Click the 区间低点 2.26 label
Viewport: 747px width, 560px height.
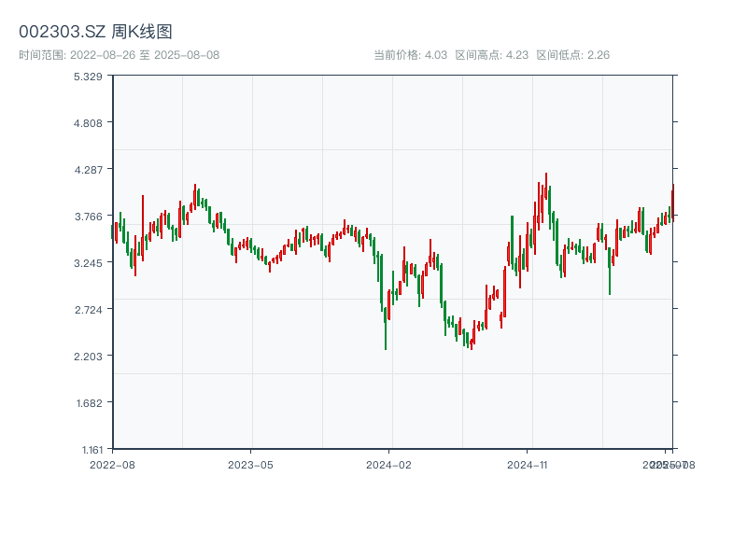(572, 55)
